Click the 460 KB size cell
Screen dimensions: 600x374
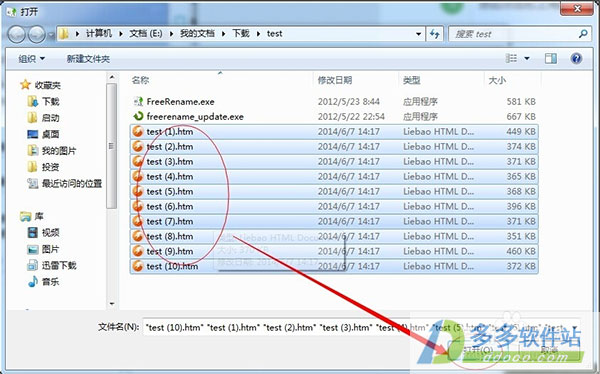click(x=521, y=251)
